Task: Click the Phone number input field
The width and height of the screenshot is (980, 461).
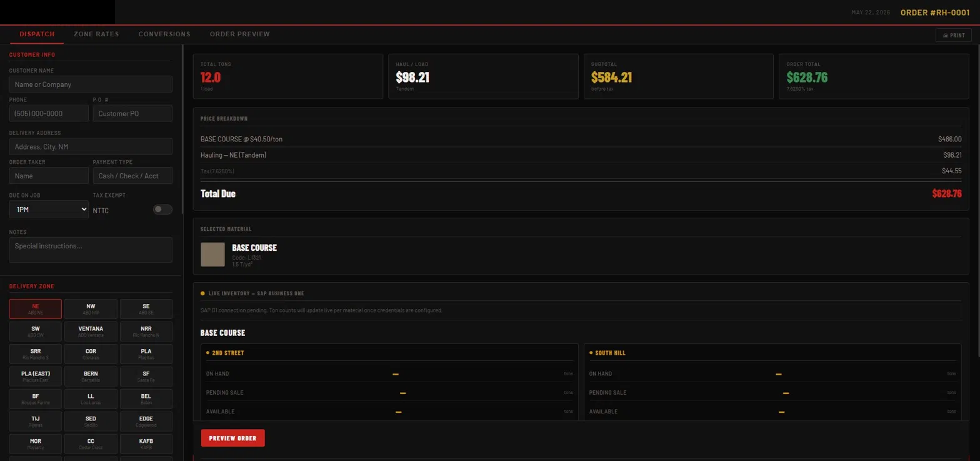Action: coord(49,114)
